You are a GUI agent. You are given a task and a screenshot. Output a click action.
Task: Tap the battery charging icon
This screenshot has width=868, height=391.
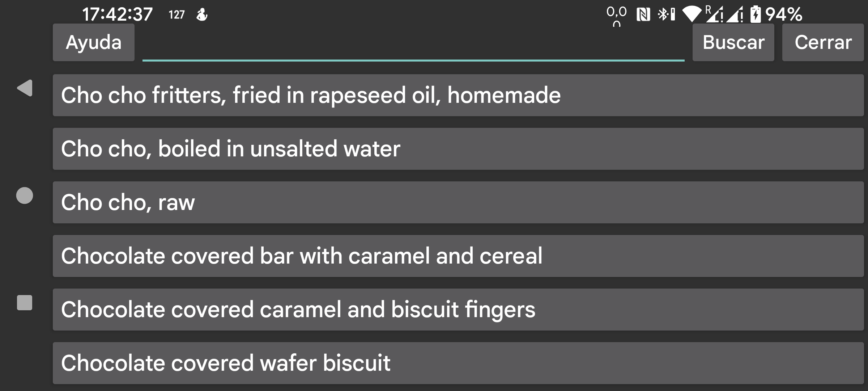[x=755, y=14]
